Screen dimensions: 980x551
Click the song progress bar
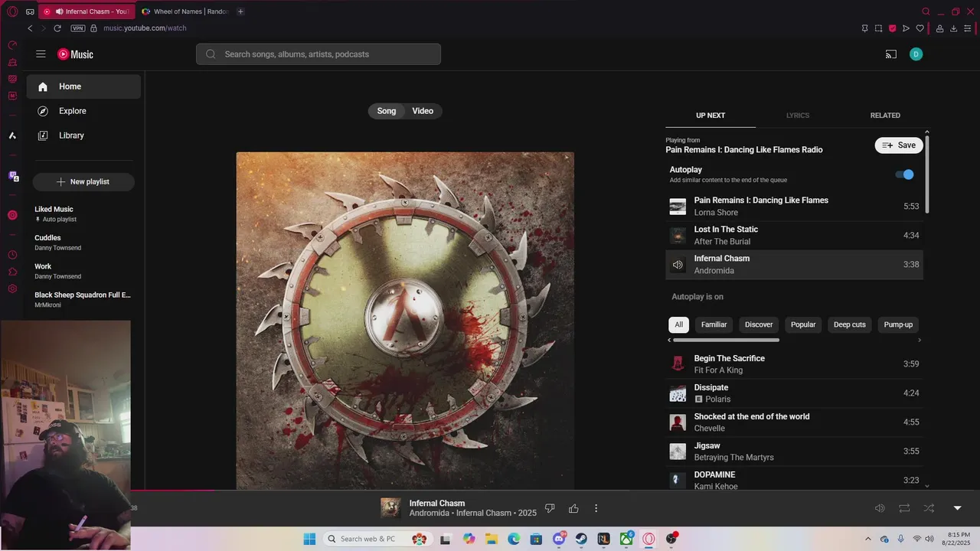point(555,491)
